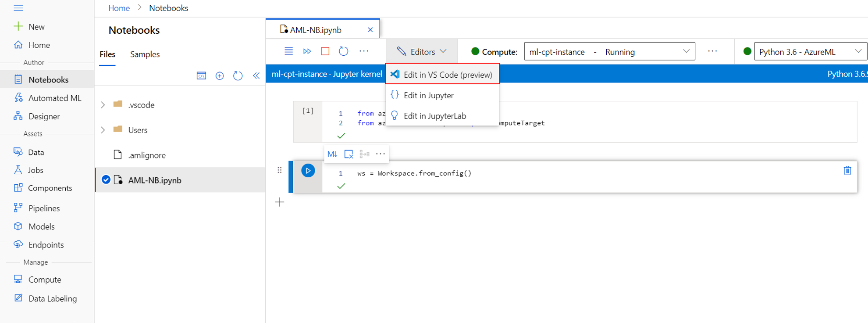868x323 pixels.
Task: Run the Workspace.from_config cell
Action: pyautogui.click(x=308, y=170)
